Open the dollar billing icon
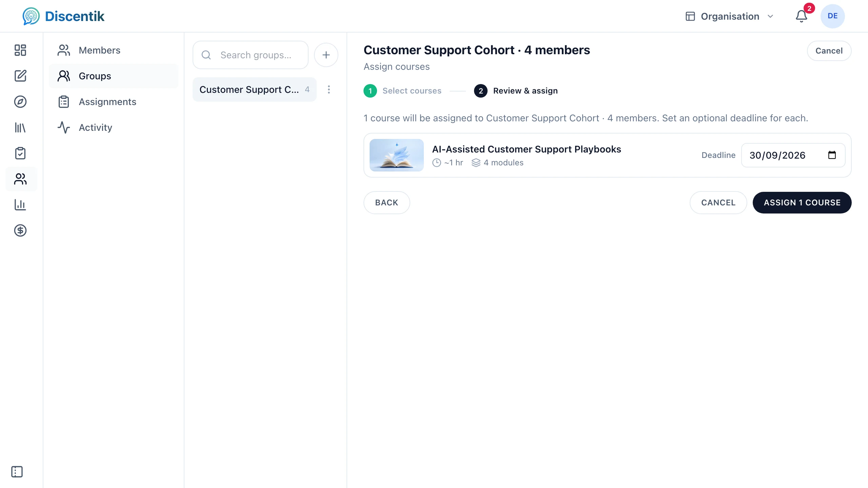 coord(20,230)
